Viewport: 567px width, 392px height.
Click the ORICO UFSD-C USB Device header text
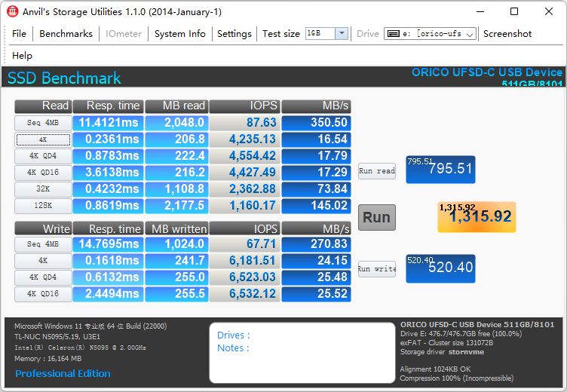(487, 72)
